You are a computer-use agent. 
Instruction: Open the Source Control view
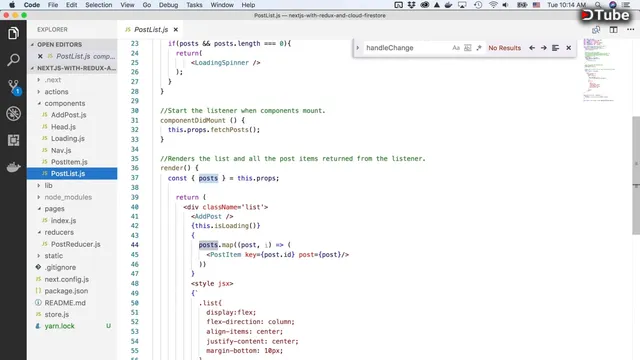tap(13, 87)
